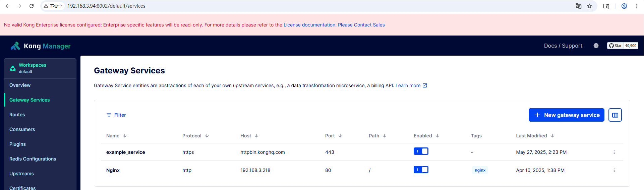Open the column visibility icon button
Screen dimensions: 644x190
(x=615, y=115)
